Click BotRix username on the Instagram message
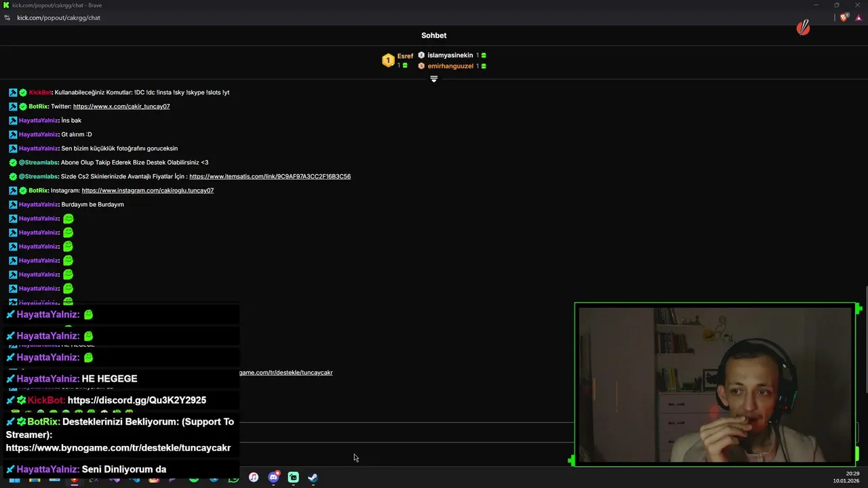 [39, 190]
